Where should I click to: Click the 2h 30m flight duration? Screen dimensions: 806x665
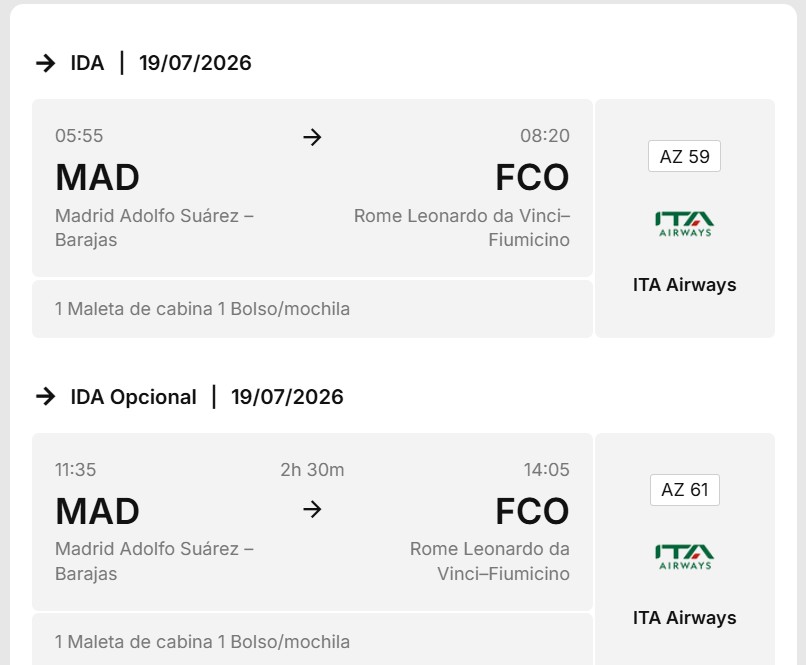pyautogui.click(x=312, y=470)
